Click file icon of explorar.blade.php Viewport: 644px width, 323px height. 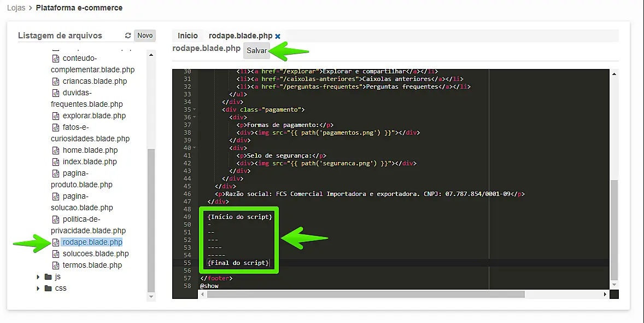pyautogui.click(x=55, y=116)
